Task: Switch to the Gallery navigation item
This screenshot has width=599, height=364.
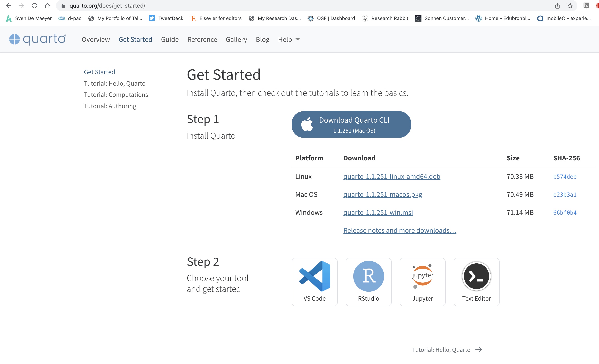Action: [236, 39]
